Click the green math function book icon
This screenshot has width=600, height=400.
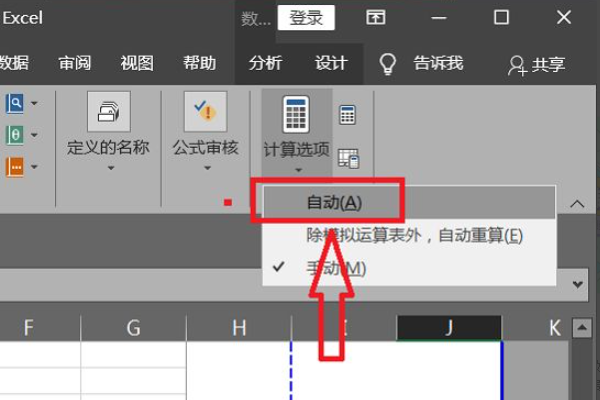click(15, 135)
